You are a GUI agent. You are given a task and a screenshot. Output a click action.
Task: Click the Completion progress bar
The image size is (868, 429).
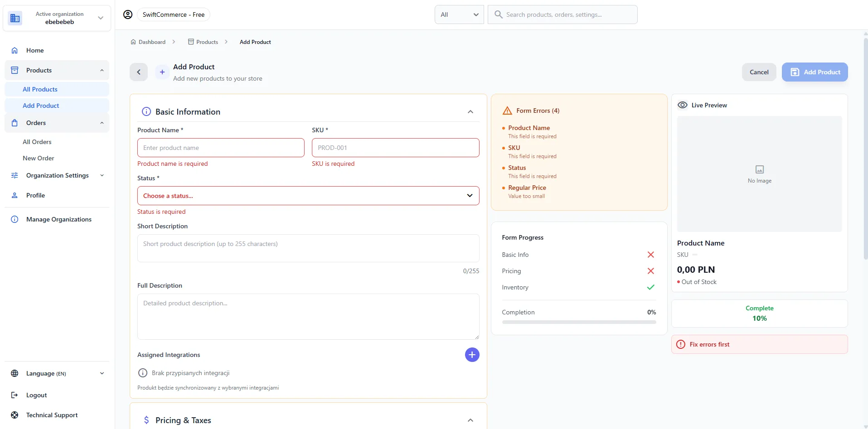tap(579, 322)
